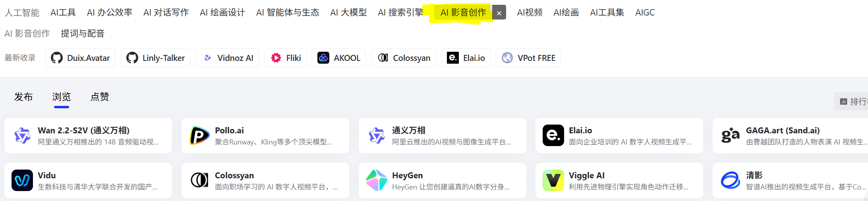Remove the AI 影音创作 filter with the X
The image size is (868, 201).
coord(499,13)
